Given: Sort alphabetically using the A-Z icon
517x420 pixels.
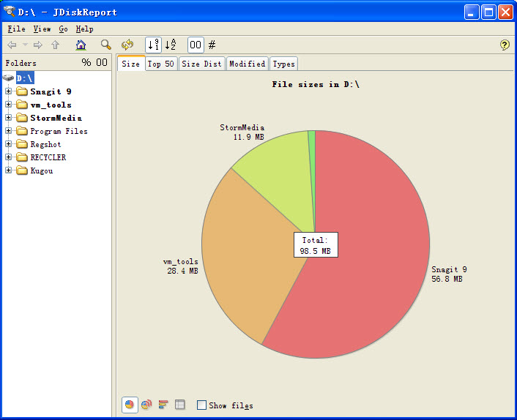Looking at the screenshot, I should click(x=170, y=45).
